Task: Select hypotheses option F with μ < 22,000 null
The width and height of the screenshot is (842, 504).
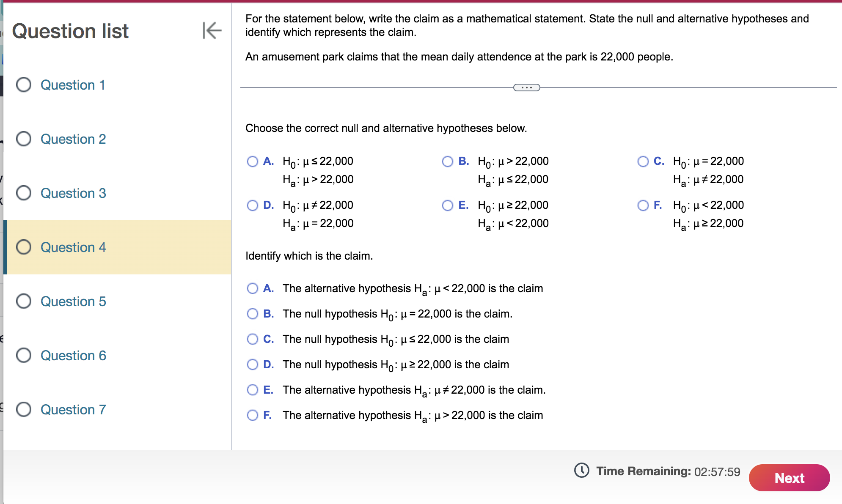Action: tap(643, 205)
